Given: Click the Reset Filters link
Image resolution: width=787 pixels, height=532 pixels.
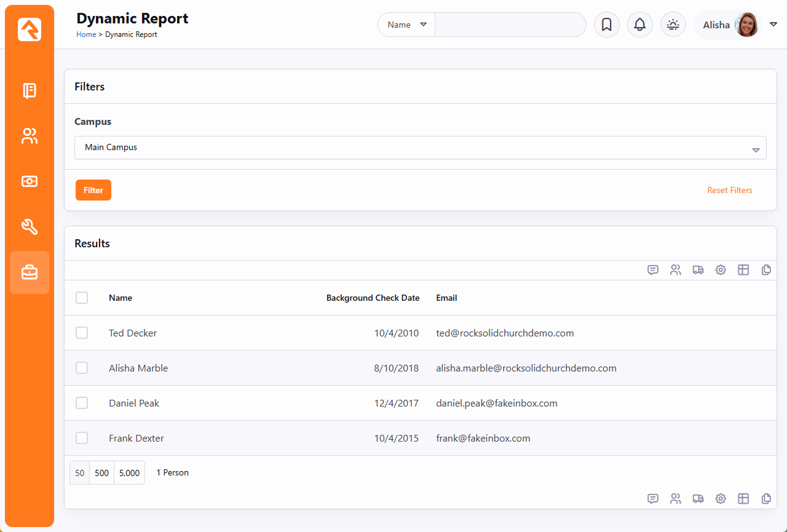Looking at the screenshot, I should [729, 190].
